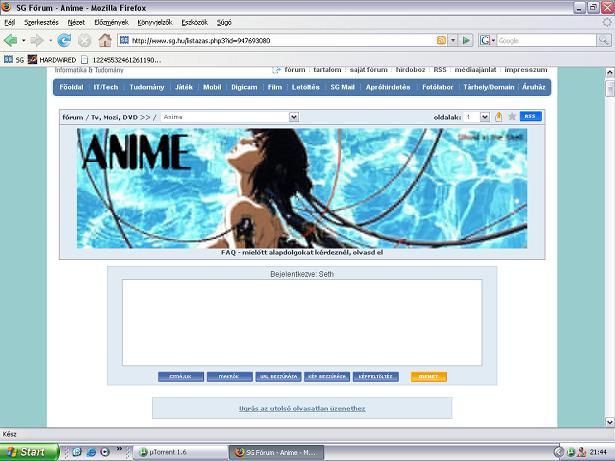Click the browser Back arrow button
Screen dimensions: 615x461
[11, 40]
